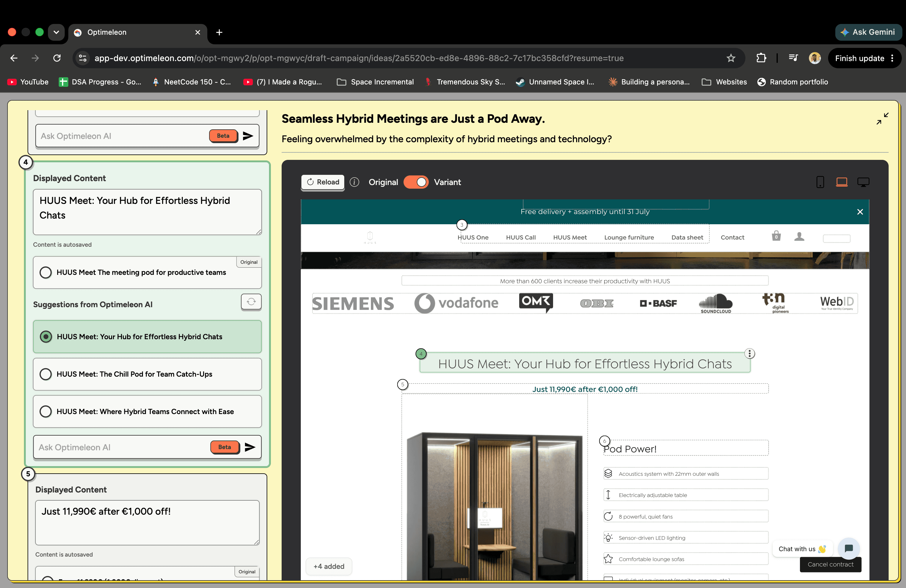Collapse the expanded preview panel
This screenshot has height=588, width=906.
pos(882,119)
